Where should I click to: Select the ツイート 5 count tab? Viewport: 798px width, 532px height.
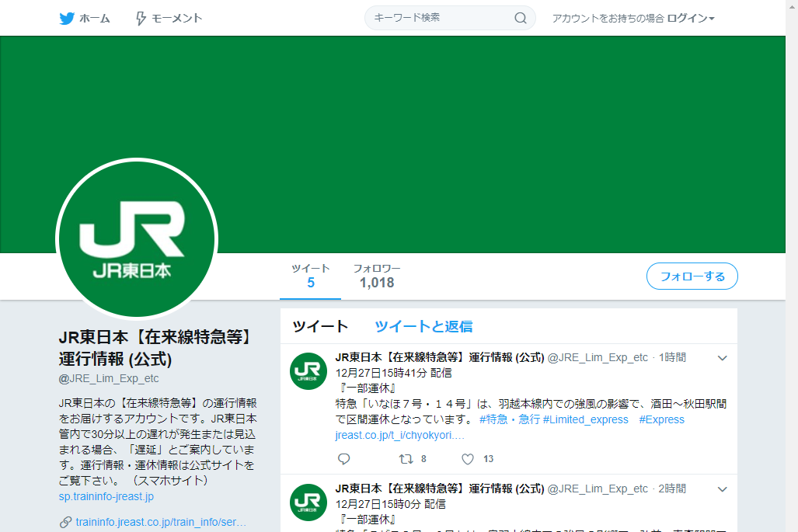click(311, 276)
